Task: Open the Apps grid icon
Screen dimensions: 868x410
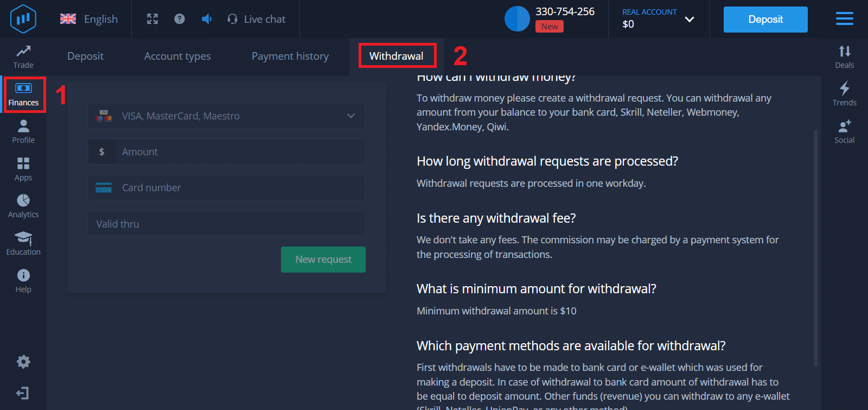Action: pos(23,169)
